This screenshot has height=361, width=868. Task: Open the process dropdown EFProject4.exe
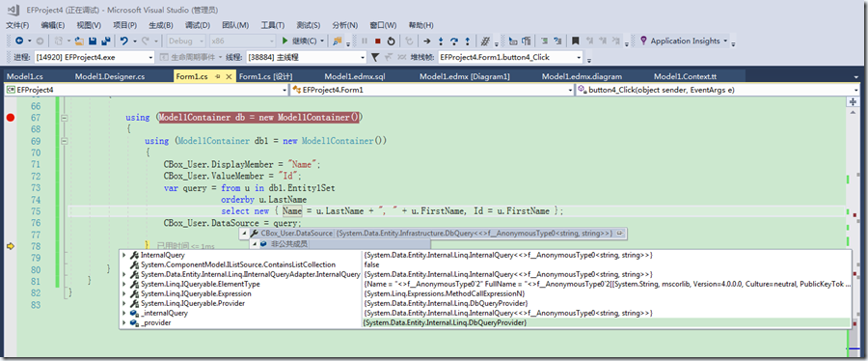pyautogui.click(x=95, y=57)
